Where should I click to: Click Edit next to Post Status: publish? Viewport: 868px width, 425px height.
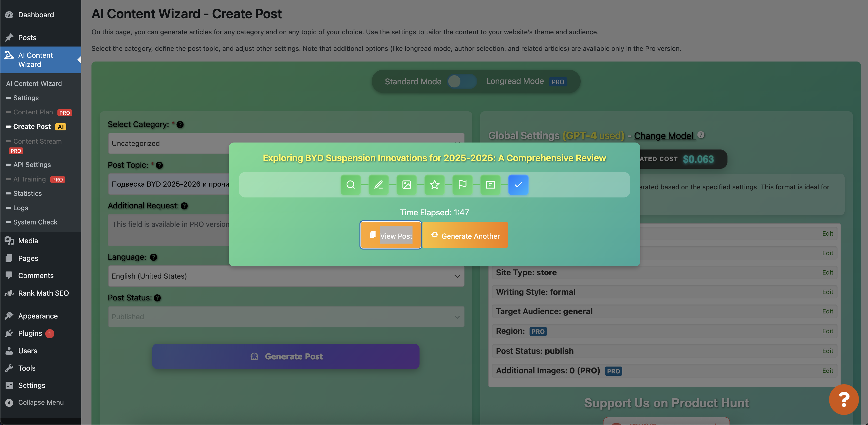point(828,351)
